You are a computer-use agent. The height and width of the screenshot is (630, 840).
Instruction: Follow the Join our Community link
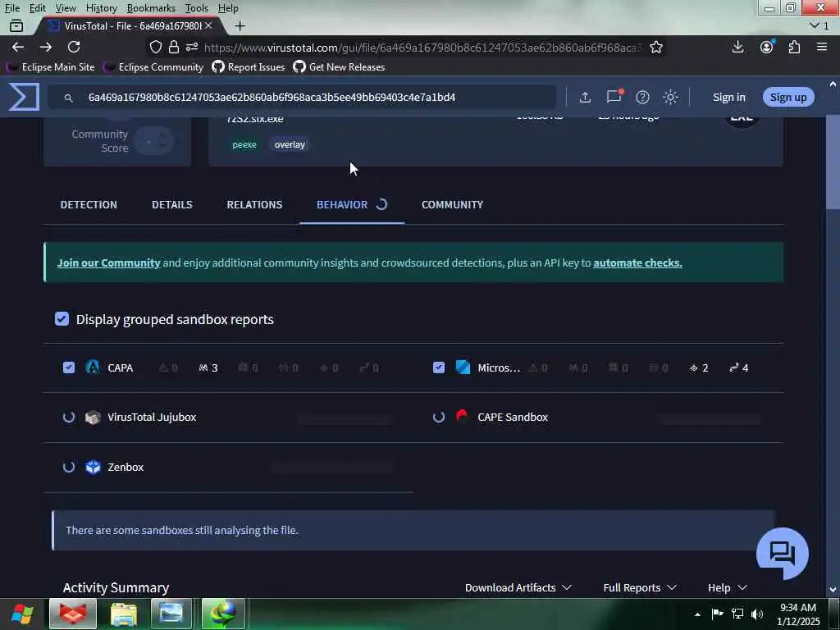[109, 262]
